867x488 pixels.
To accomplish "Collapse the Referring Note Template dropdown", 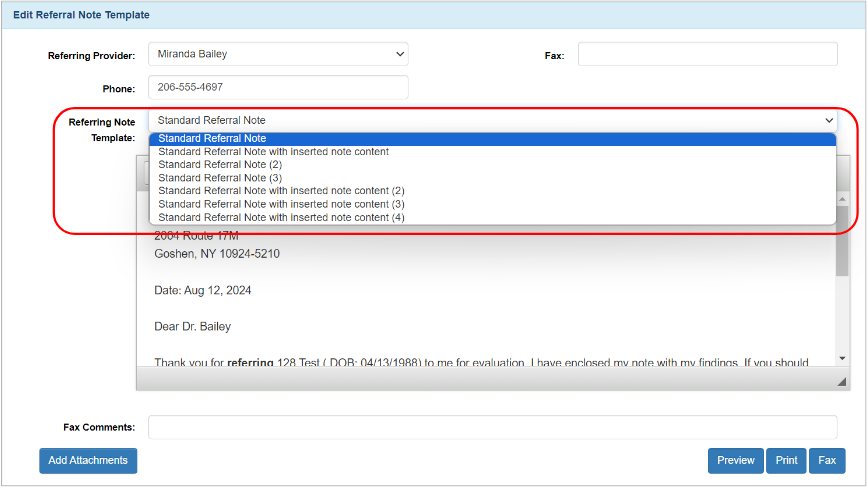I will tap(826, 120).
